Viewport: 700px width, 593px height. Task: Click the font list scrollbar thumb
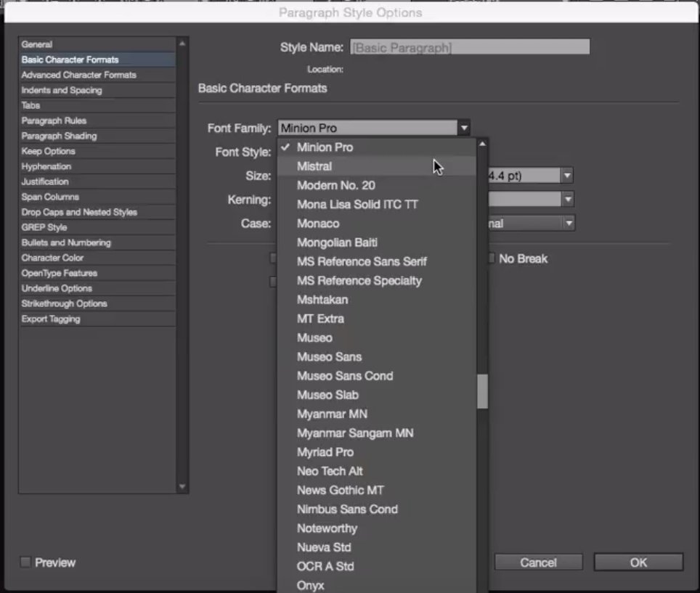pos(482,391)
